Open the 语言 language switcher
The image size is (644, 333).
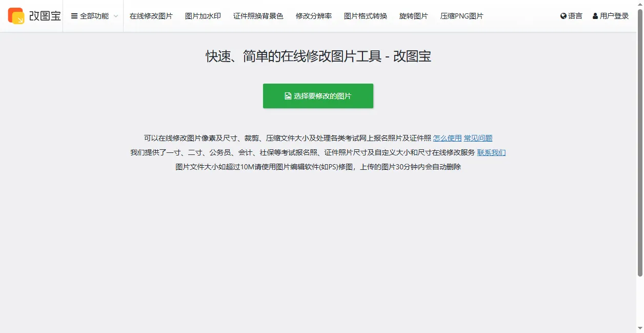(x=571, y=16)
